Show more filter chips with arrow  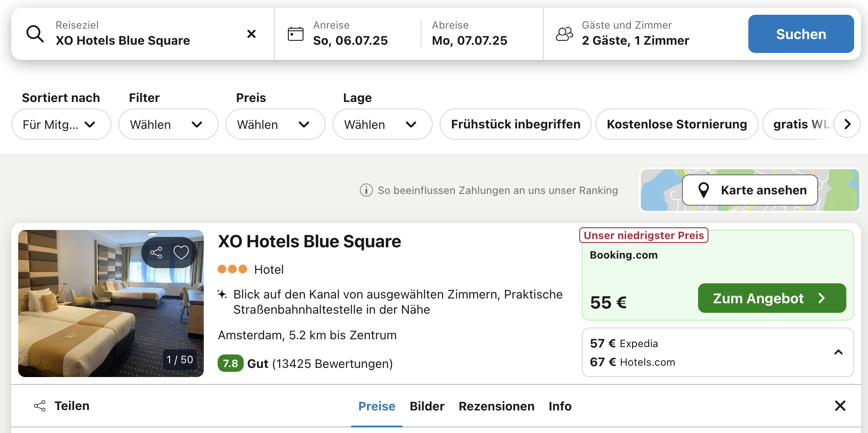point(847,125)
